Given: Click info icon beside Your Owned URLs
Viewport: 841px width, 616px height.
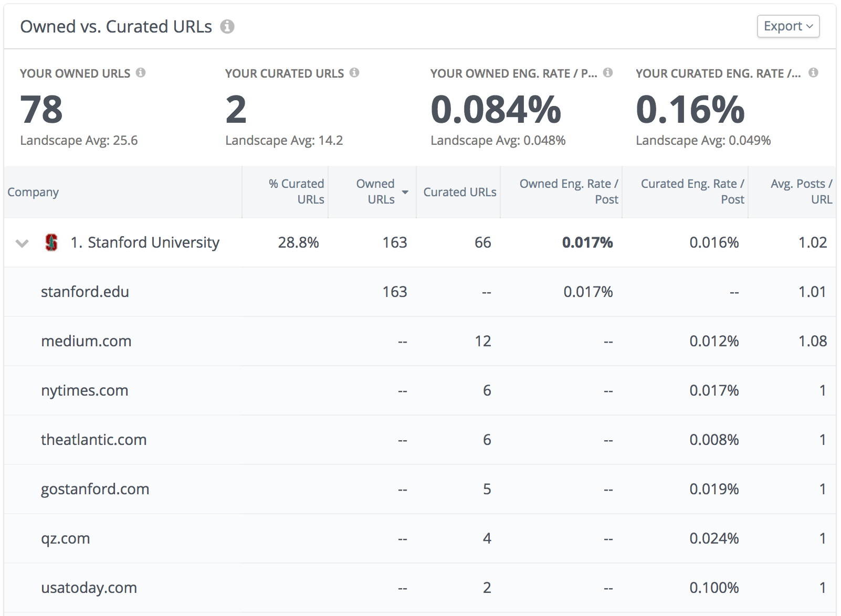Looking at the screenshot, I should [141, 72].
